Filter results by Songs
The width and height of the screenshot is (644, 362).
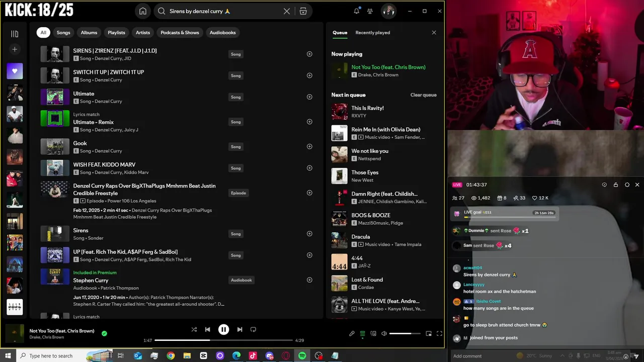tap(63, 33)
